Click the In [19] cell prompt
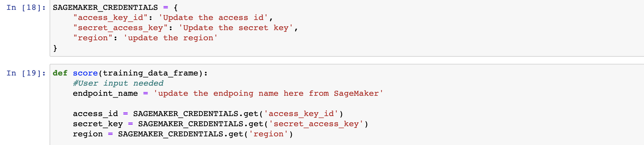The height and width of the screenshot is (145, 644). coord(26,73)
